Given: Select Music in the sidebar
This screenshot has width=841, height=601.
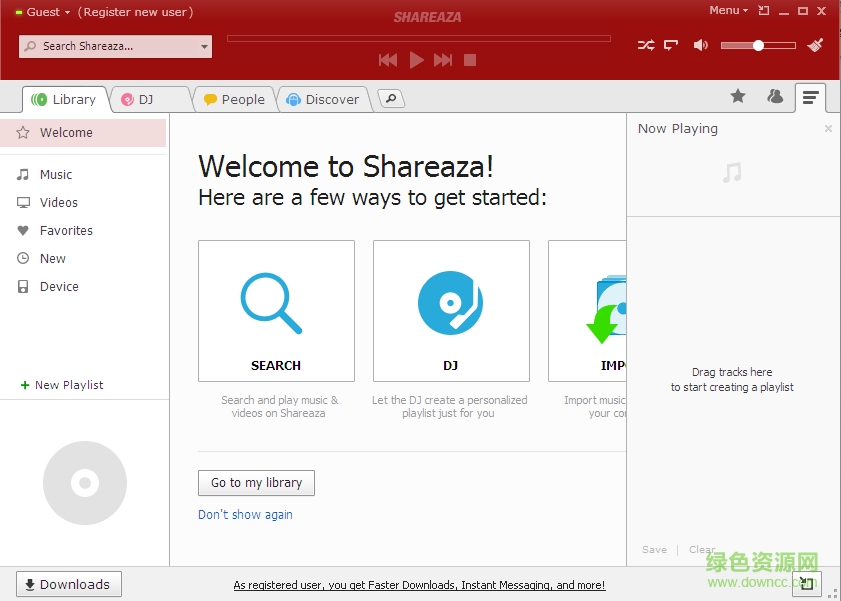Looking at the screenshot, I should pos(58,174).
